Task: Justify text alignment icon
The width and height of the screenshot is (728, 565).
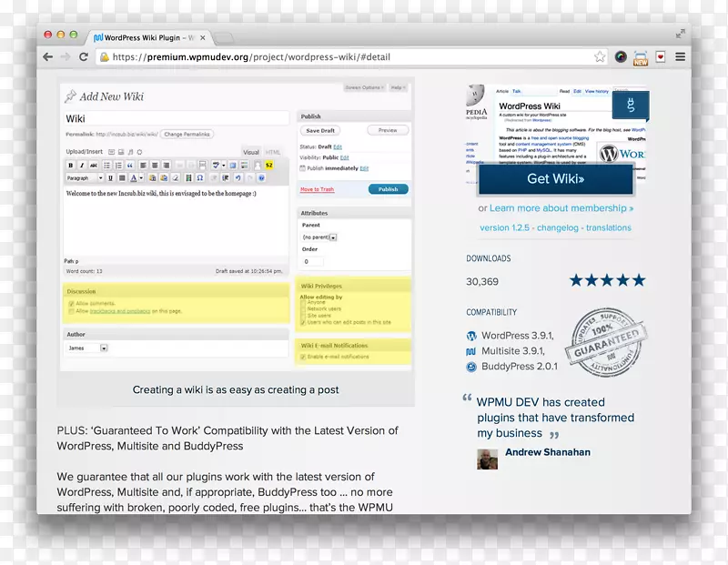Action: [x=122, y=177]
